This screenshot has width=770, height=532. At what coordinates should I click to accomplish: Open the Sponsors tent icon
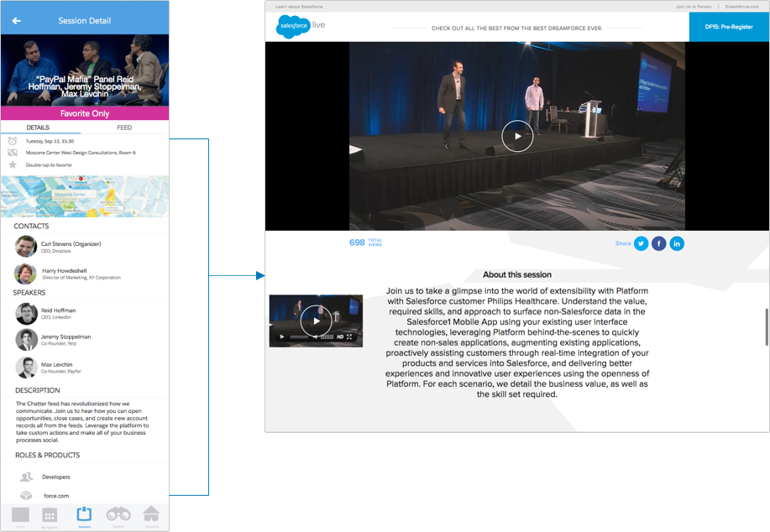(x=151, y=514)
